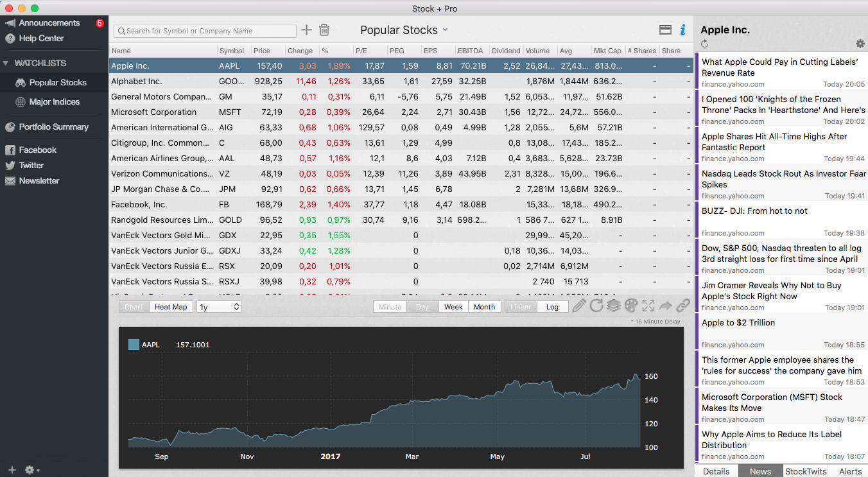868x477 pixels.
Task: Open 'Nasdaq Leads Stock Rout' article
Action: 781,184
